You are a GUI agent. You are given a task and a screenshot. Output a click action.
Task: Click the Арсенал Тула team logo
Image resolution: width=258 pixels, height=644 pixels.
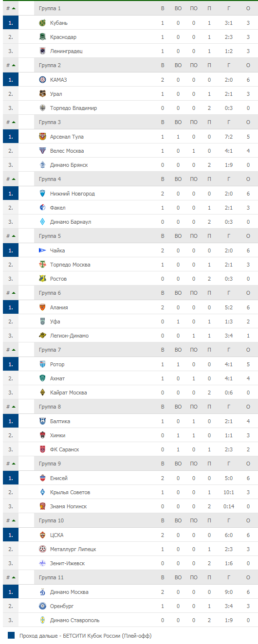pyautogui.click(x=42, y=137)
